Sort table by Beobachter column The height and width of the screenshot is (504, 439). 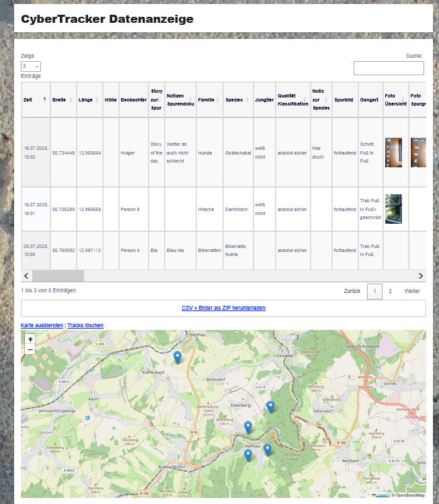pos(133,99)
